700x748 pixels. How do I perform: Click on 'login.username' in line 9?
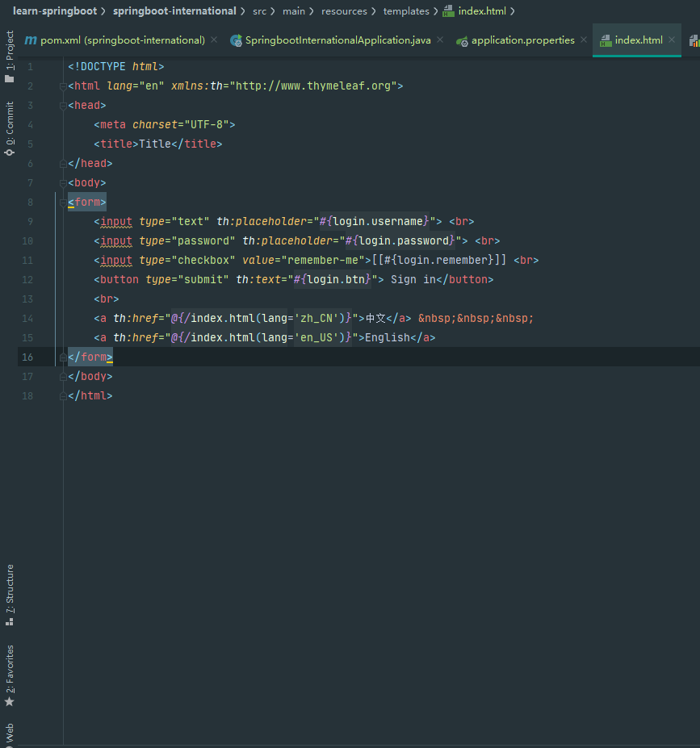pyautogui.click(x=378, y=221)
